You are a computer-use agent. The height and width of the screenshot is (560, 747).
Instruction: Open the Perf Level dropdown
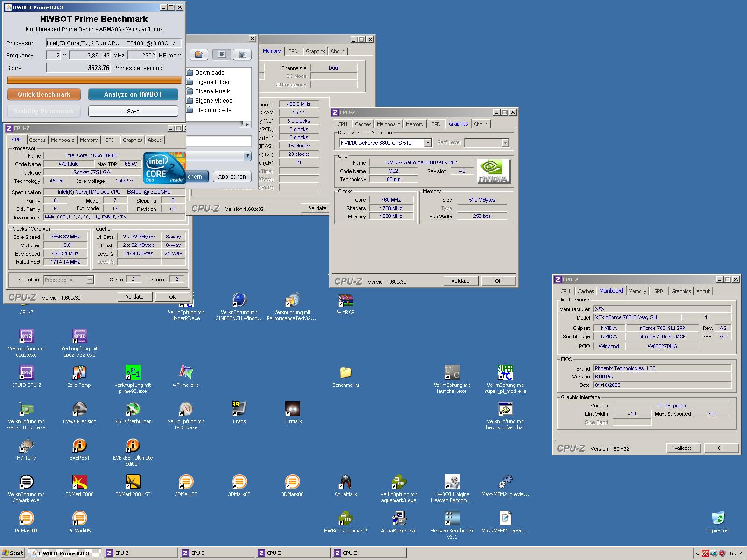point(486,143)
